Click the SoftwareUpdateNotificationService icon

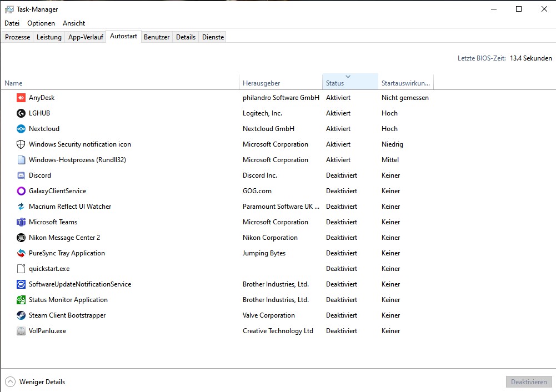tap(21, 284)
